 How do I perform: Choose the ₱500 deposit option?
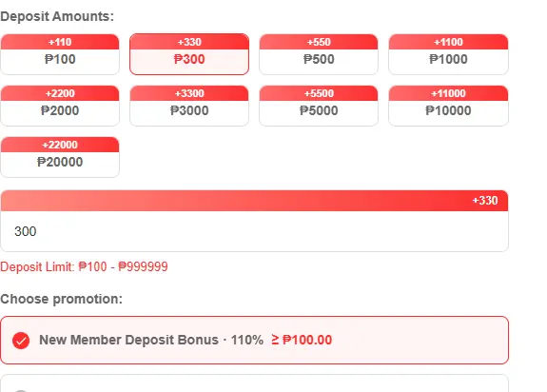tap(319, 54)
